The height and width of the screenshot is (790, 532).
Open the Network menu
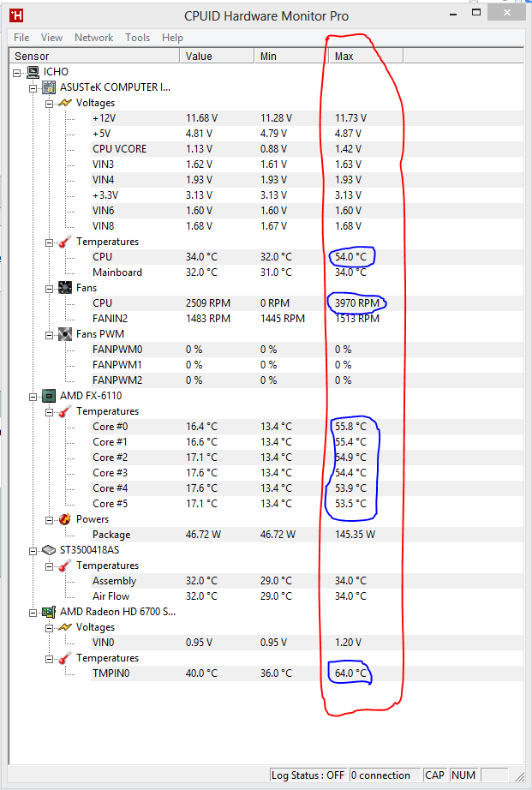point(93,38)
